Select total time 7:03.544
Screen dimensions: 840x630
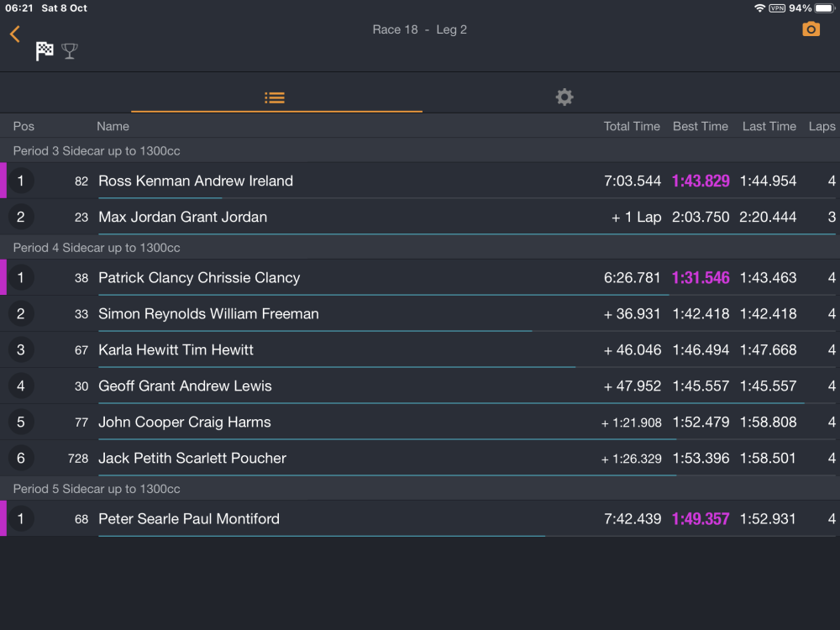click(x=633, y=181)
